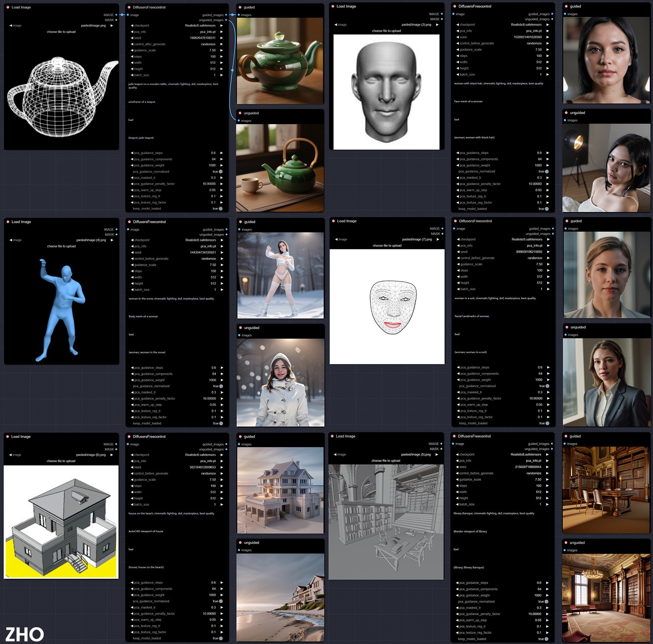Click title dot of DiffusersFreecontrol node with suit prompt
653x644 pixels.
click(x=455, y=221)
